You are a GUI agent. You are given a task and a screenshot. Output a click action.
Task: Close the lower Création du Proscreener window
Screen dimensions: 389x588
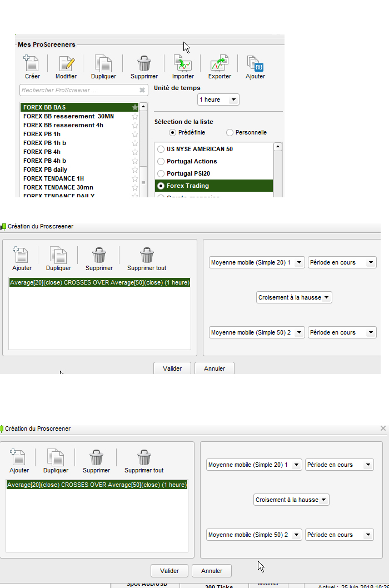[383, 428]
